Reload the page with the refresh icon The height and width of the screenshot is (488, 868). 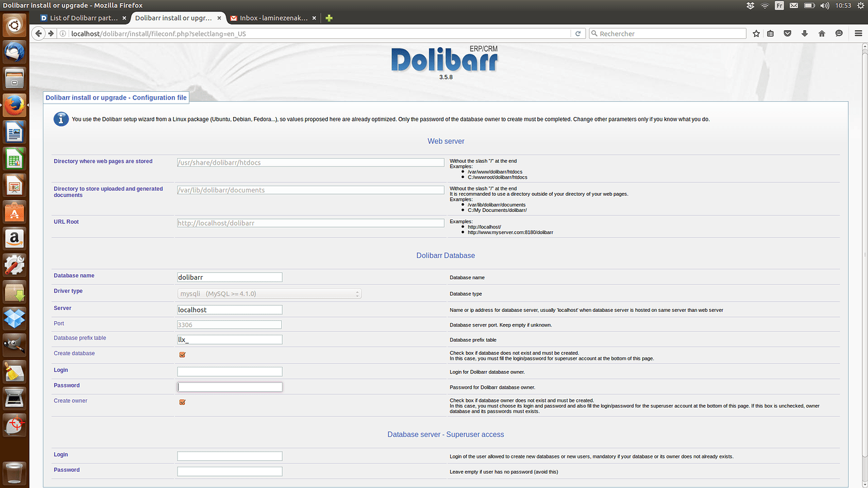click(x=578, y=33)
